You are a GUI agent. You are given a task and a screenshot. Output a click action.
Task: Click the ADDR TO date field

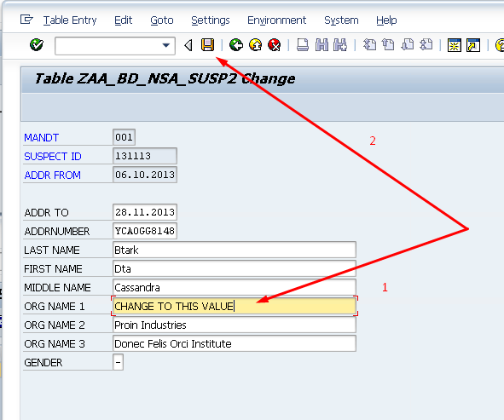tap(145, 212)
